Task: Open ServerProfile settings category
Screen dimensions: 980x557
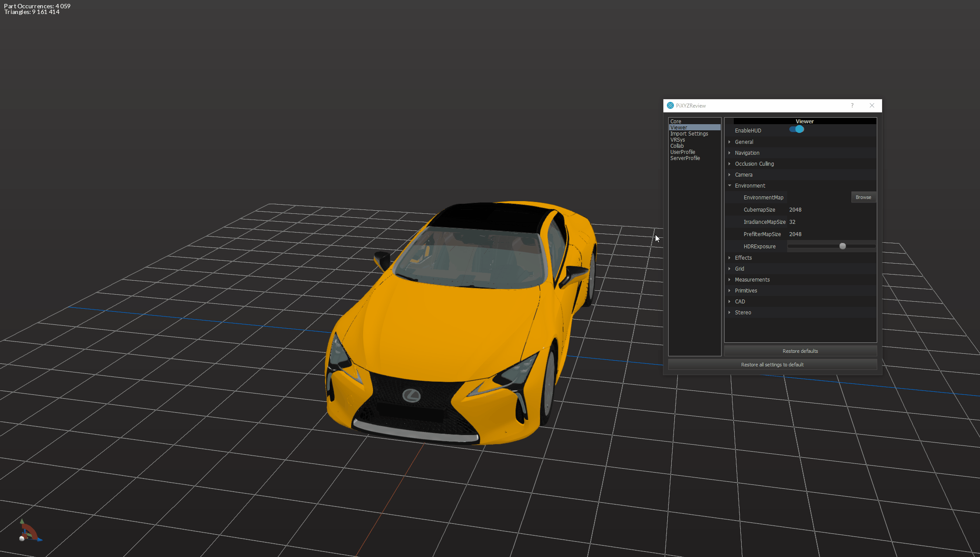Action: [694, 158]
